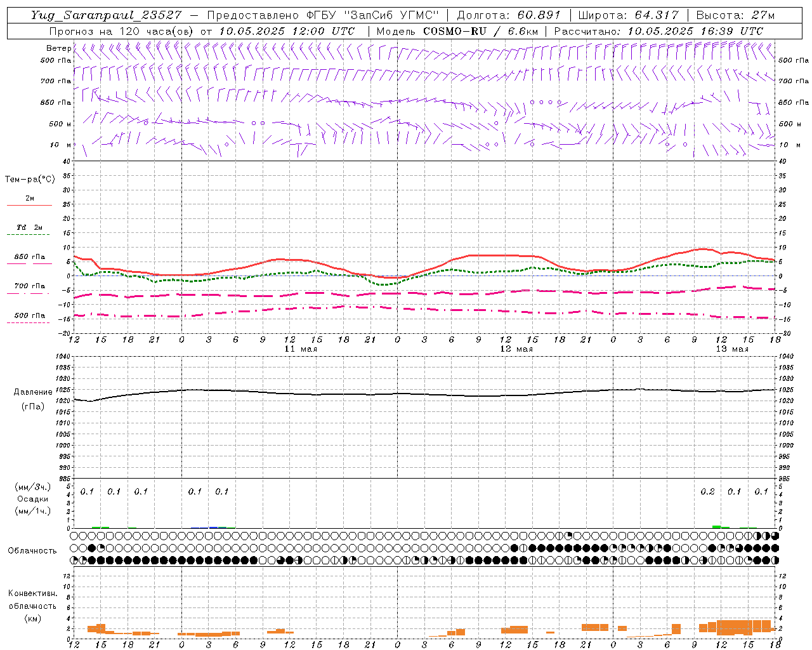
Task: Click the station name Yug_Saranpaul_23527
Action: pos(106,15)
